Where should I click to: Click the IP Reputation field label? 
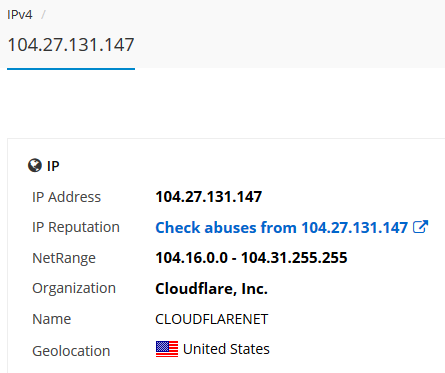(x=76, y=228)
